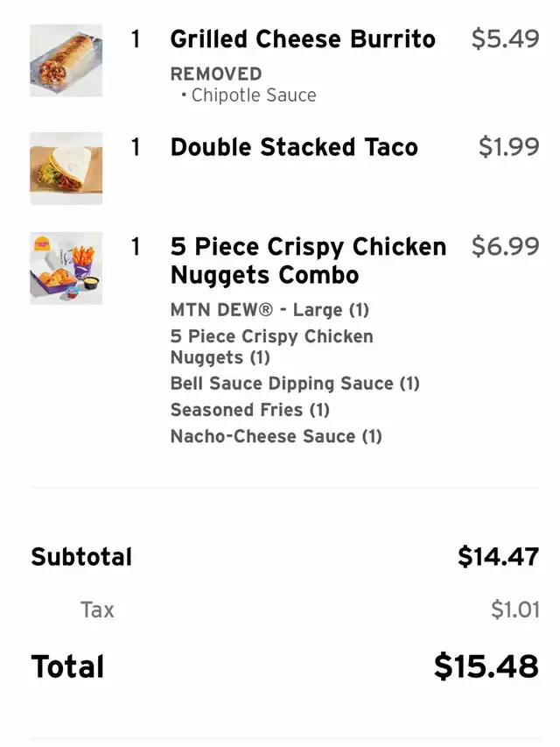Screen dimensions: 560x747
Task: Select the MTN DEW Large drink line
Action: (x=269, y=310)
